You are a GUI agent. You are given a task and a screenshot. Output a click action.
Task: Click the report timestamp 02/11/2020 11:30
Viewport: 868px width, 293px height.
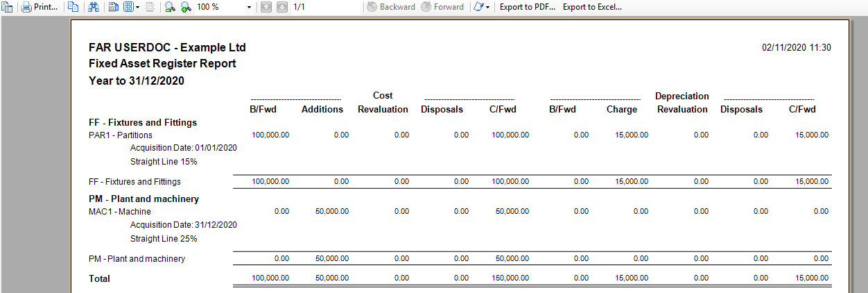coord(797,48)
